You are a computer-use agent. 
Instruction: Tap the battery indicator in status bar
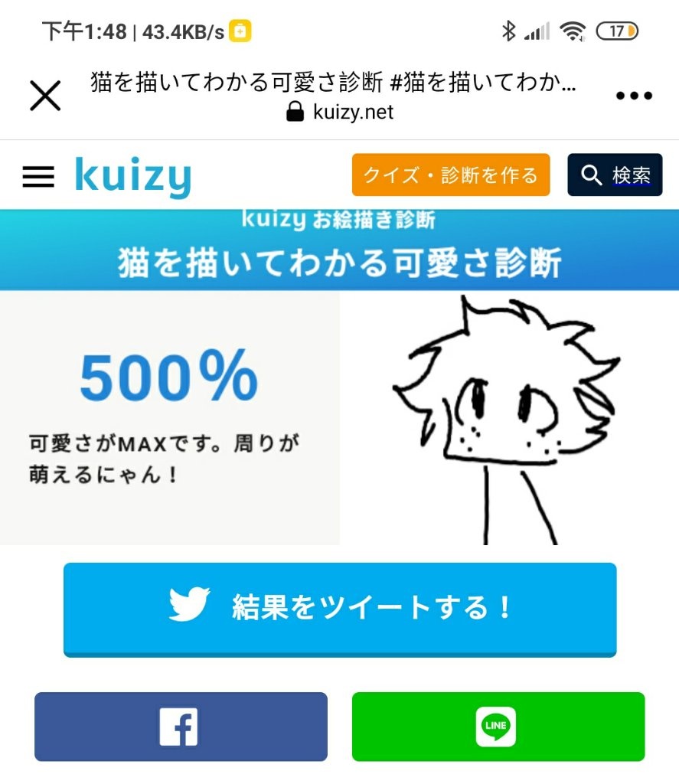click(x=617, y=31)
